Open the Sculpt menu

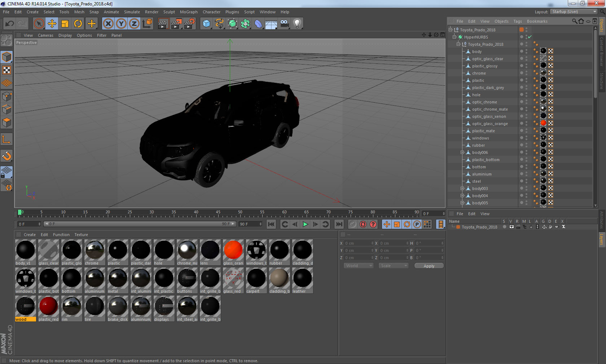[169, 12]
